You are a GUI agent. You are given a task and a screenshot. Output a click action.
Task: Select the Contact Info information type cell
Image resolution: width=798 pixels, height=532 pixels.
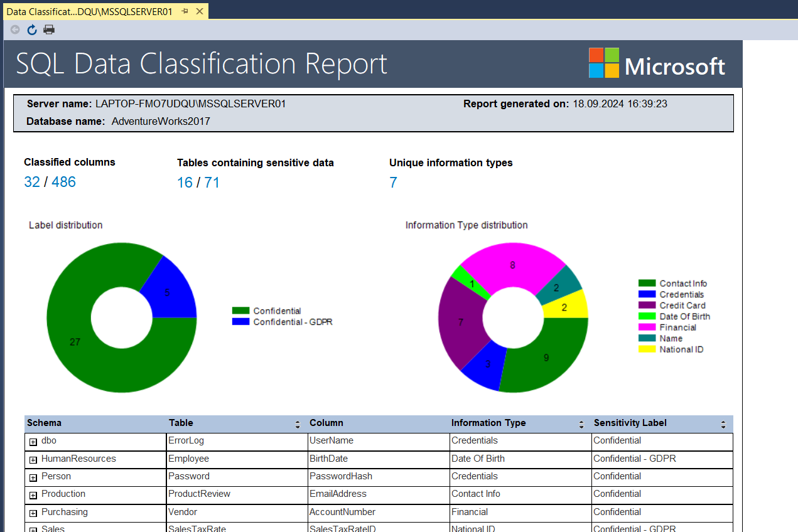[520, 495]
